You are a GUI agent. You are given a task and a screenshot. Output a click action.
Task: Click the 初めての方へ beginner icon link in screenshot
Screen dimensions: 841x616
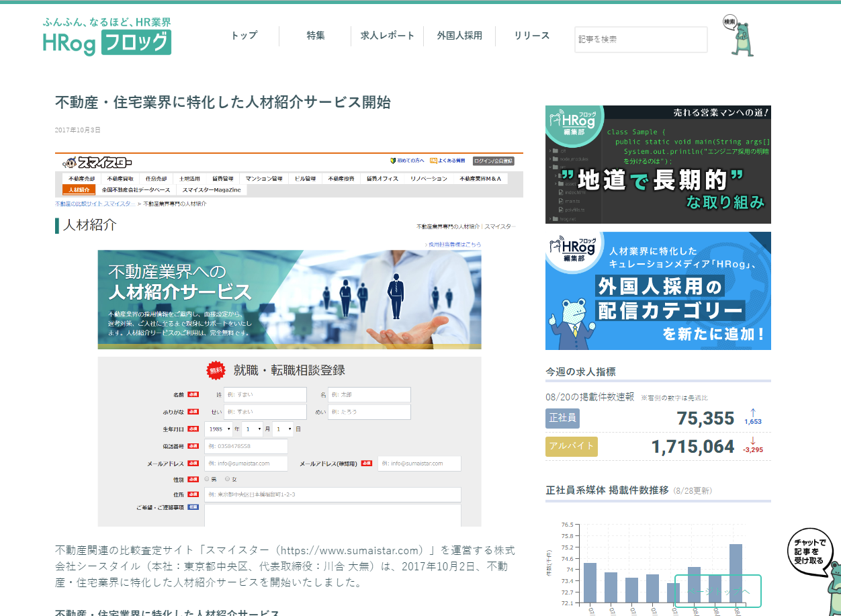pyautogui.click(x=407, y=161)
